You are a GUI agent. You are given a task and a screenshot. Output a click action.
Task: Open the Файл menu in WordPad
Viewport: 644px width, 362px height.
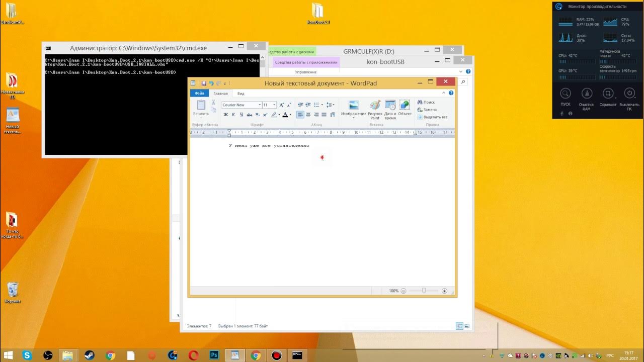pyautogui.click(x=200, y=93)
